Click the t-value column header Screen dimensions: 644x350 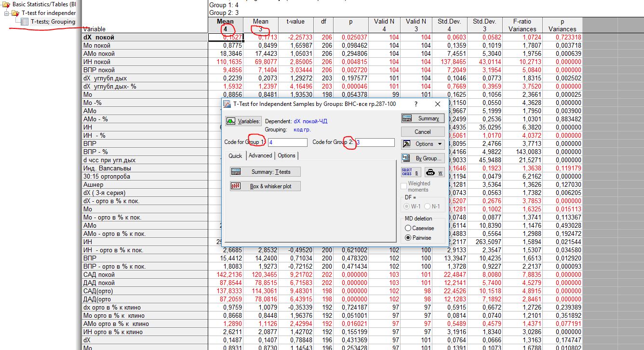tap(295, 22)
